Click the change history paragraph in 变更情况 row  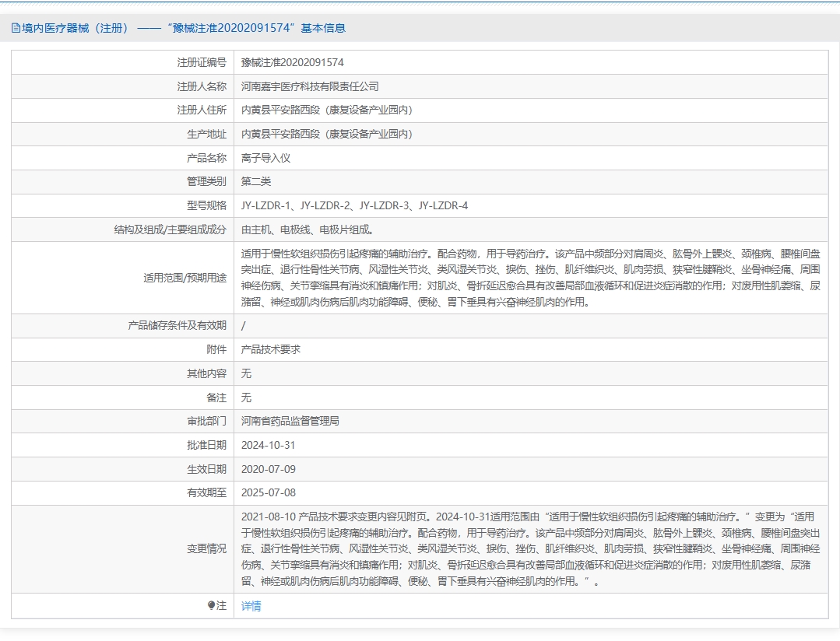pos(530,549)
